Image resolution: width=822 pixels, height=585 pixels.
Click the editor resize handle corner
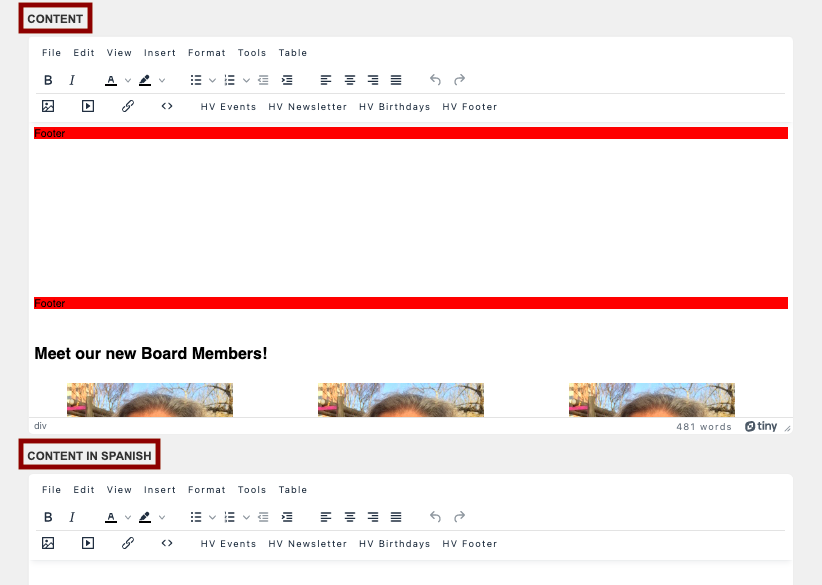[787, 428]
